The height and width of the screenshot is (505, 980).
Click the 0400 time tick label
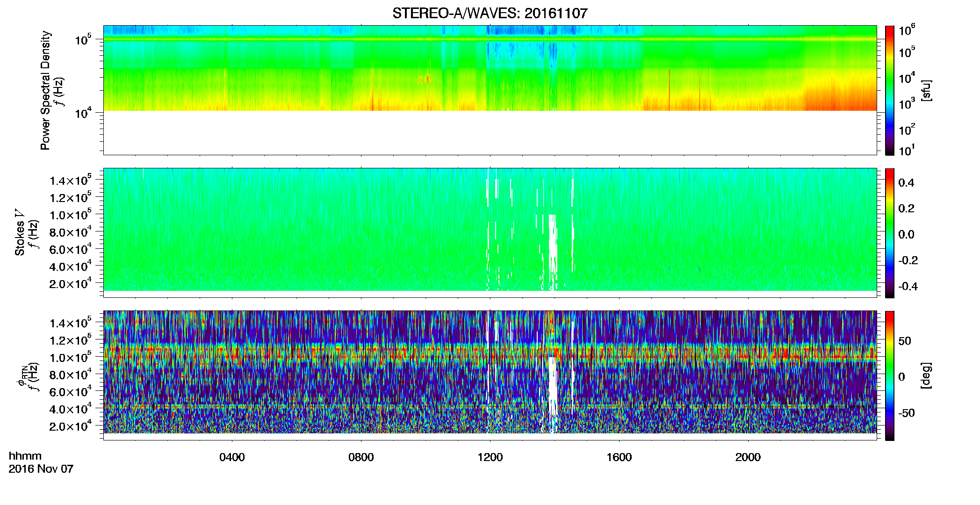pos(232,457)
